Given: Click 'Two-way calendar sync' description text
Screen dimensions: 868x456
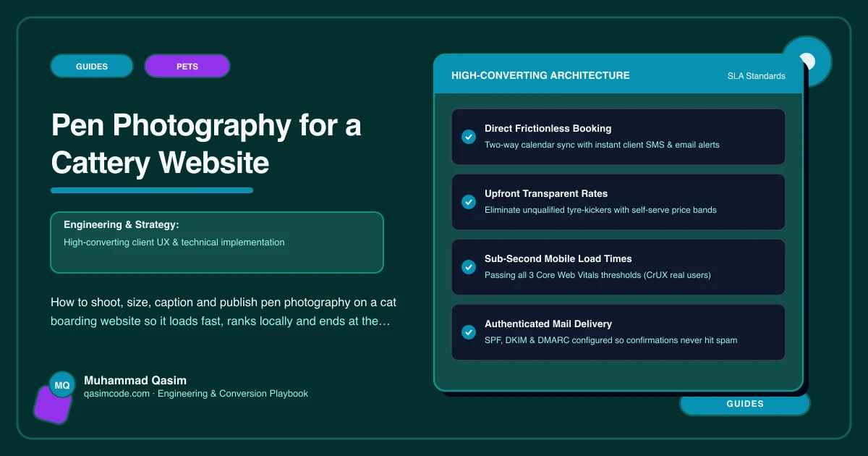Looking at the screenshot, I should point(602,145).
